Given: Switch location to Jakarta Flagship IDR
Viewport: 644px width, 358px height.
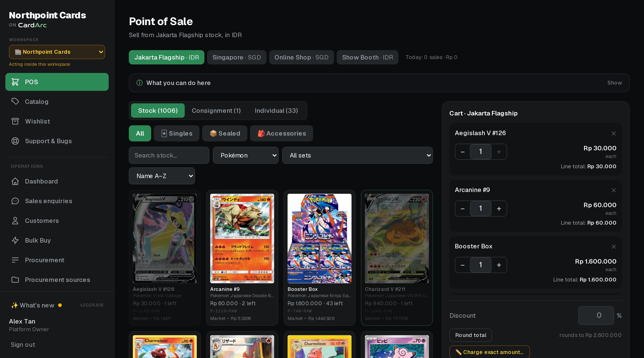Looking at the screenshot, I should coord(167,57).
